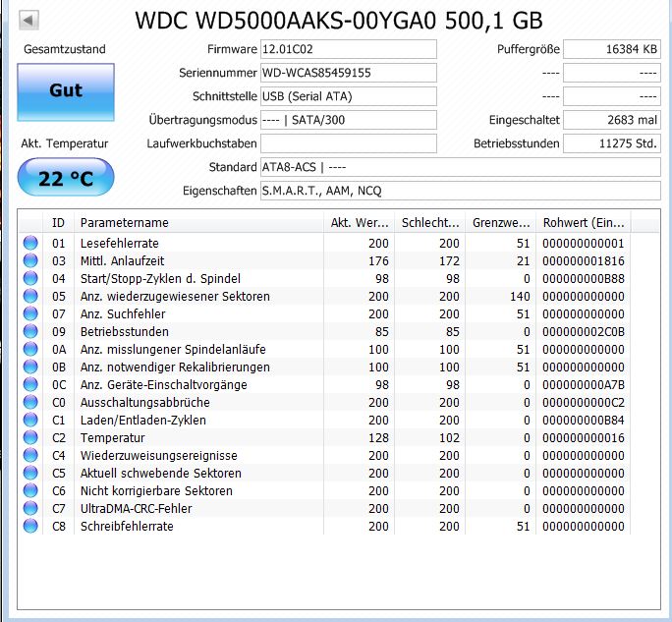This screenshot has height=622, width=672.
Task: Click status icon of Geräte-Einschaltvorgänge row
Action: [30, 384]
